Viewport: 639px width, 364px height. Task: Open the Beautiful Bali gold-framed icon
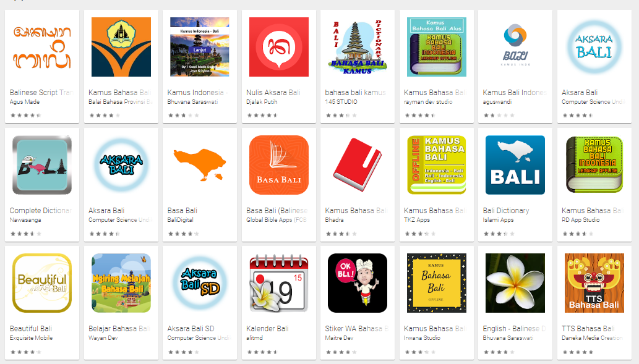pos(42,283)
